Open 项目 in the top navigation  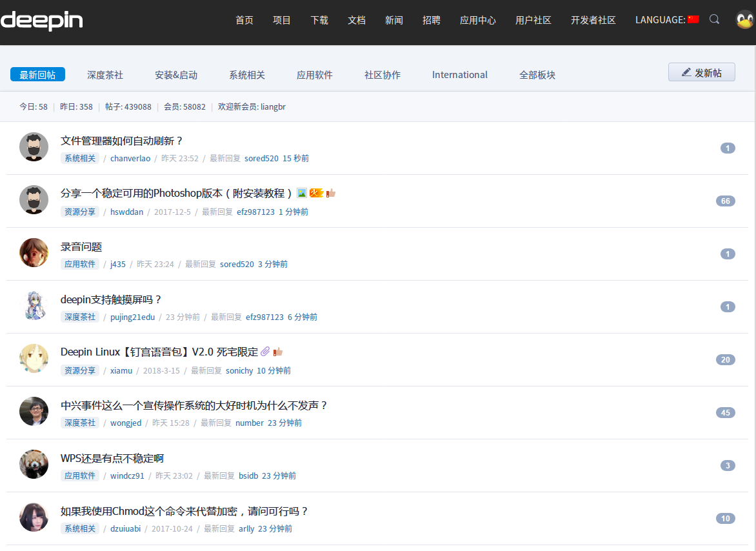282,20
